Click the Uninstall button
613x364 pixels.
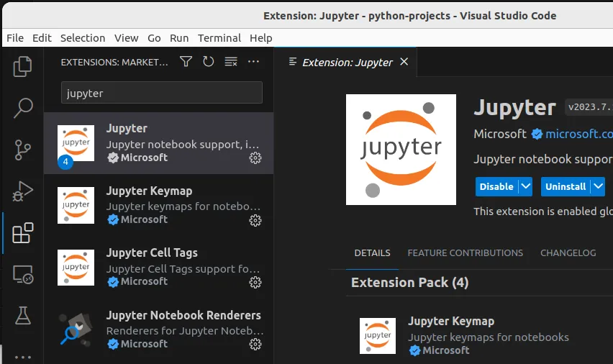(566, 186)
